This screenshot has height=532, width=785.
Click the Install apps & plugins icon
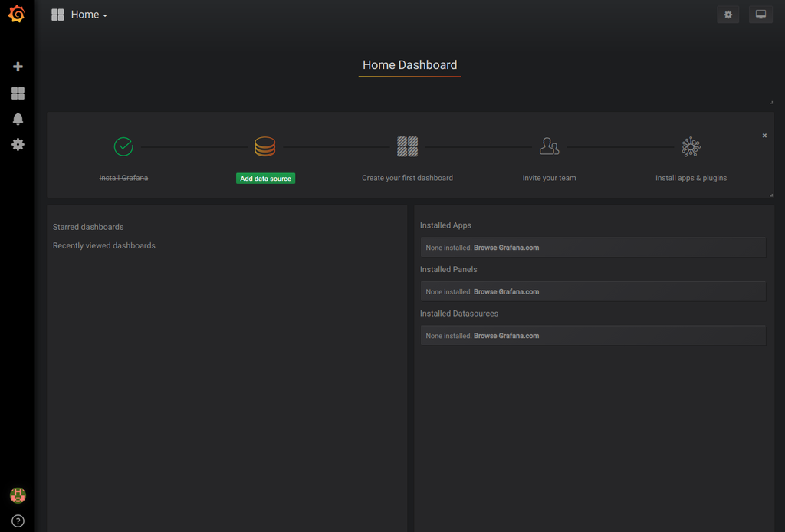point(691,146)
